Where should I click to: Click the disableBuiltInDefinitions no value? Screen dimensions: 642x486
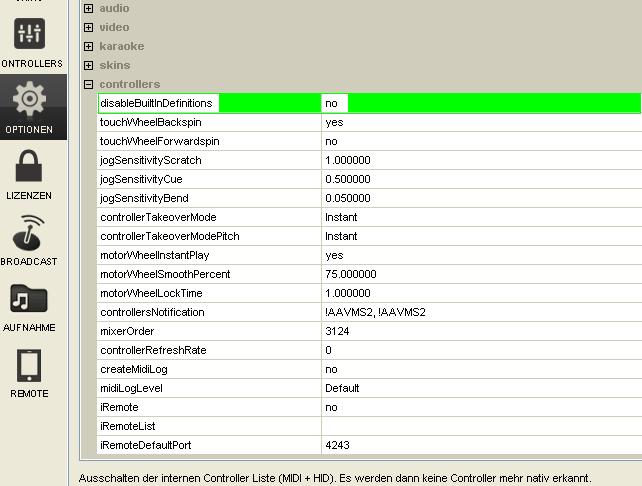[332, 103]
